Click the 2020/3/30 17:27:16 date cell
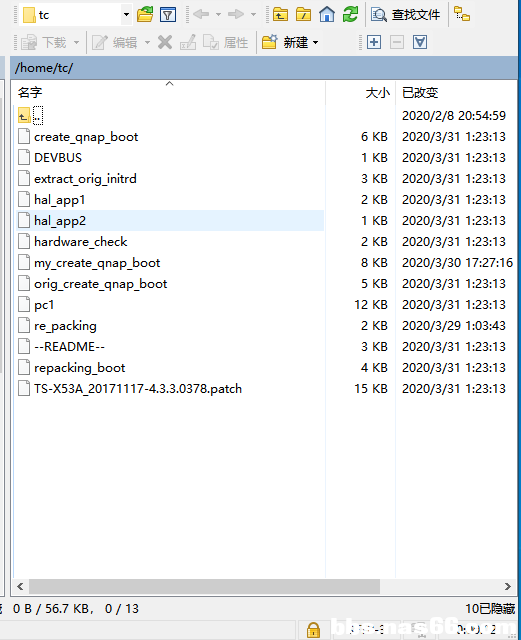Image resolution: width=521 pixels, height=640 pixels. click(x=457, y=263)
